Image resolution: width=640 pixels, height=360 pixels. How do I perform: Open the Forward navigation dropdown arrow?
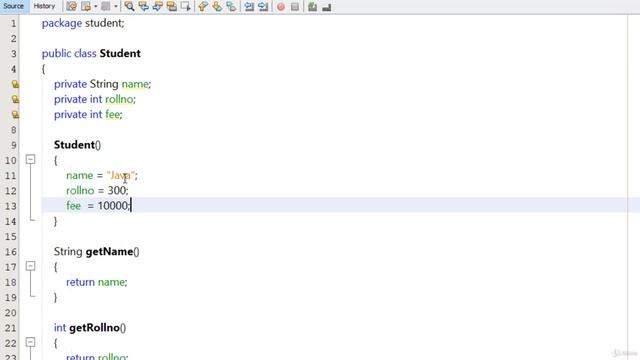tap(116, 7)
